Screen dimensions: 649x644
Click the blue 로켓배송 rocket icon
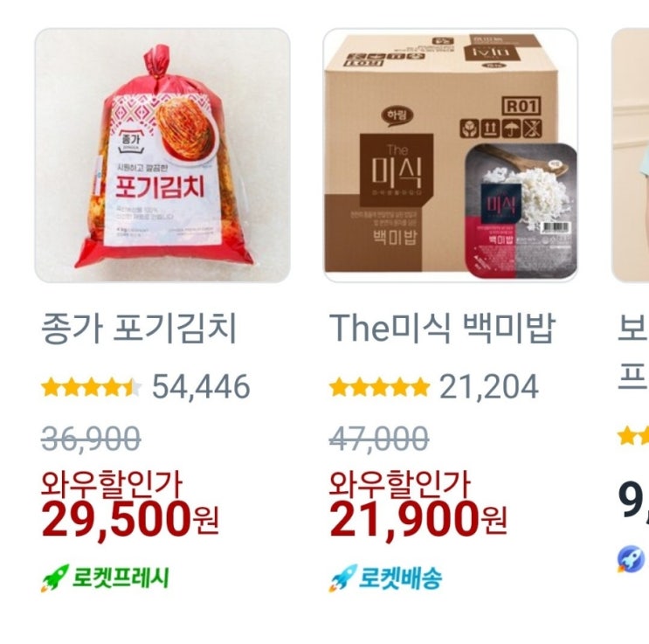(342, 578)
